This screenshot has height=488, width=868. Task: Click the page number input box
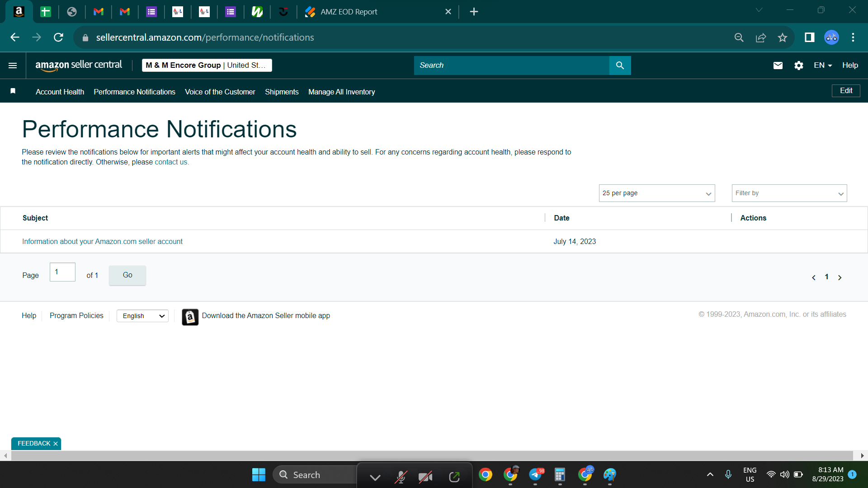coord(62,272)
